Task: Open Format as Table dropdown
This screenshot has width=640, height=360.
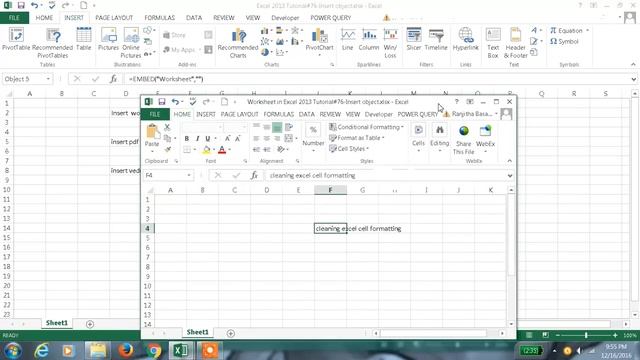Action: [357, 138]
